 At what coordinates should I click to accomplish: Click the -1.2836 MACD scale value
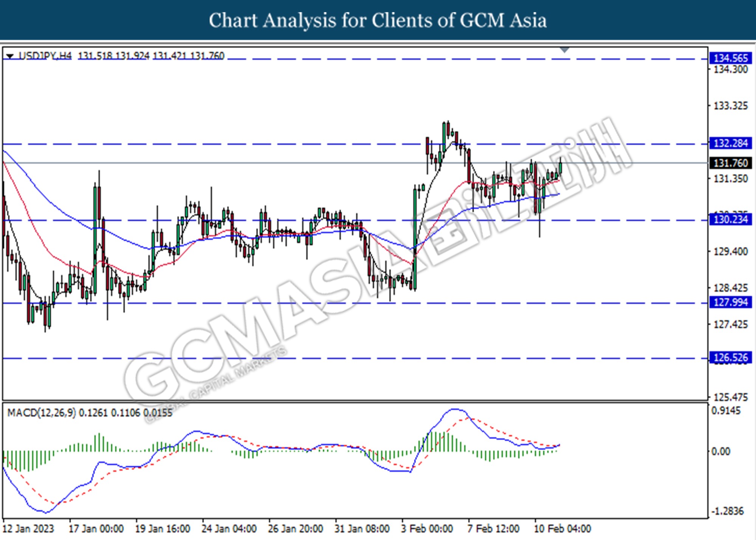[x=728, y=511]
